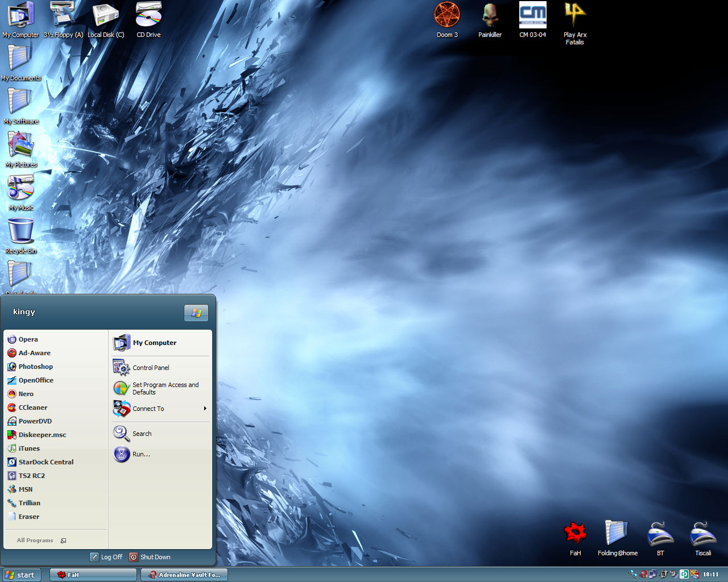
Task: Open the volume icon in the system tray
Action: click(x=673, y=575)
